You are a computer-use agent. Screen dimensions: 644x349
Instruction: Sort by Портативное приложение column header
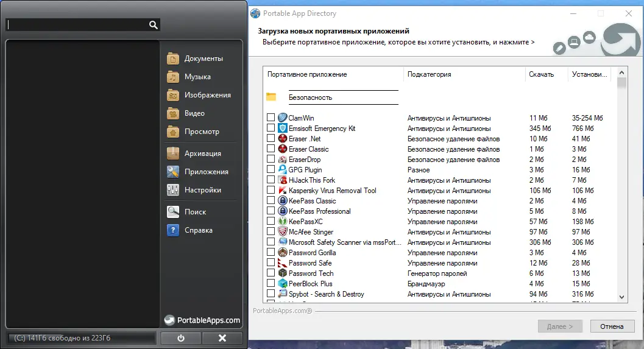click(x=333, y=74)
